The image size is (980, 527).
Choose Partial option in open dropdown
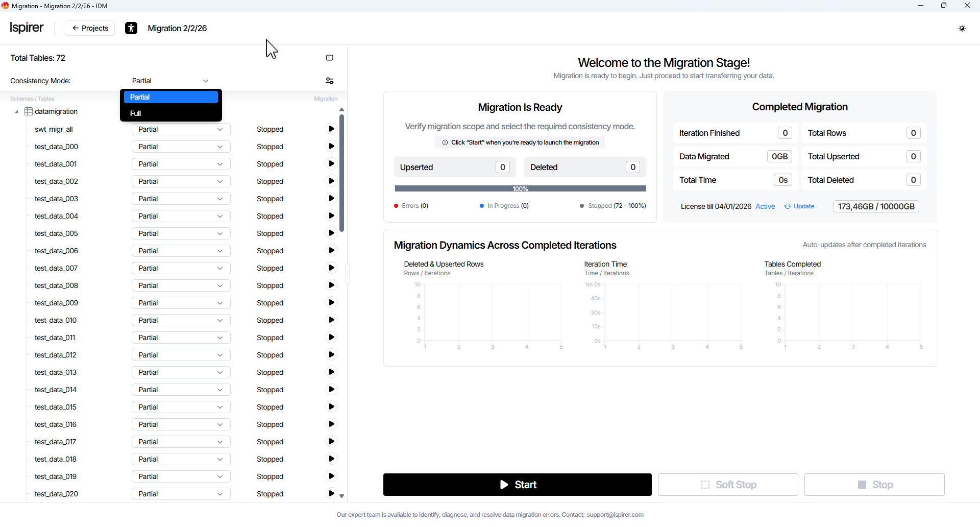pyautogui.click(x=170, y=97)
